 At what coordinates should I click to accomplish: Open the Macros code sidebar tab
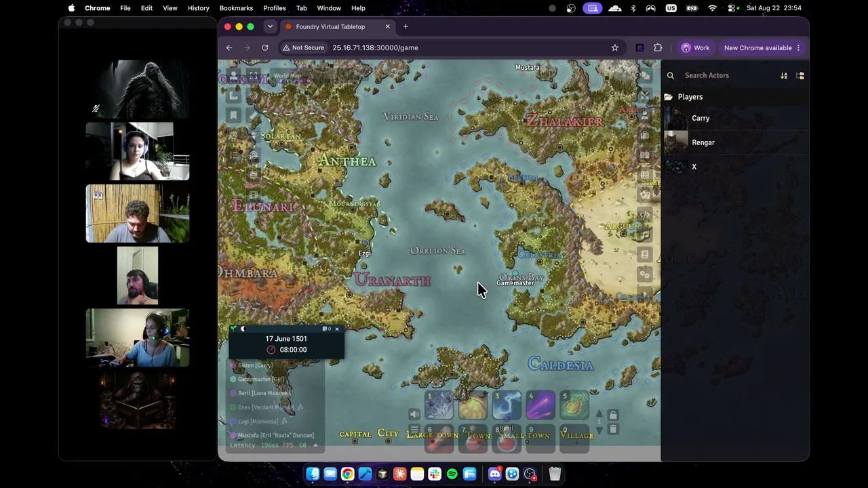click(645, 215)
